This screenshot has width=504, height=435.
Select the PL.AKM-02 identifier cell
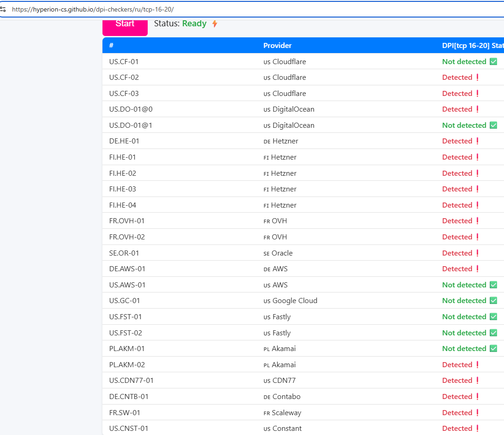pos(126,364)
